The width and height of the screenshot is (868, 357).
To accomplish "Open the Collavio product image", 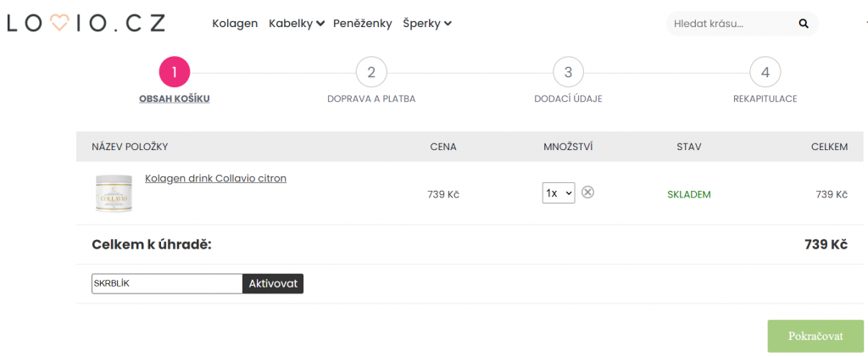I will [115, 193].
